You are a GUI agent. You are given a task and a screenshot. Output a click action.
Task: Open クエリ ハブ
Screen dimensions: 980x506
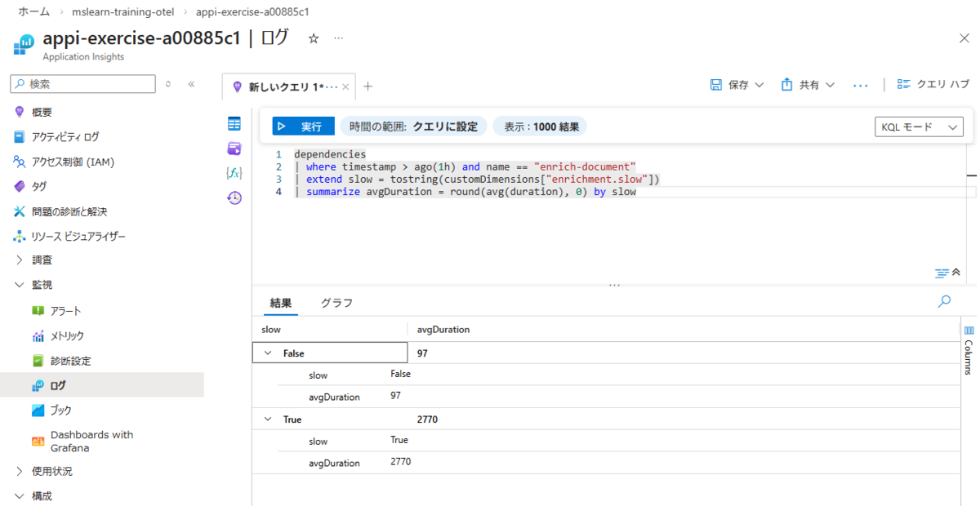[x=933, y=85]
